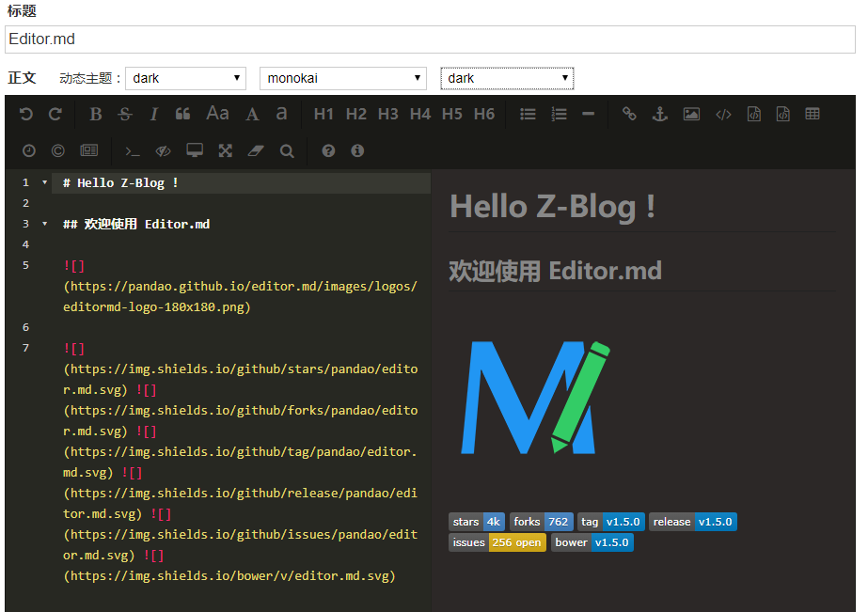Convert selection to lowercase with the a icon
The width and height of the screenshot is (868, 612).
[x=281, y=114]
